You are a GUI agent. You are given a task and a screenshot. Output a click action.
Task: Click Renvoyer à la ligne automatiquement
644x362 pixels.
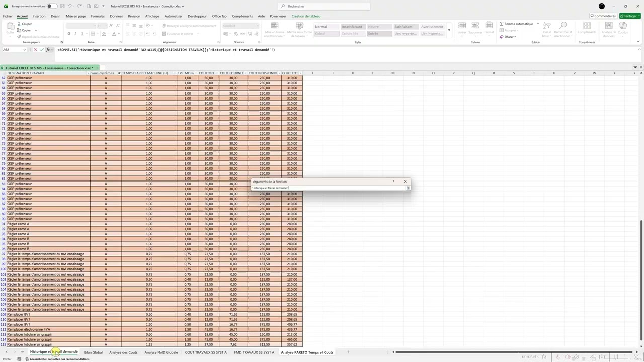pyautogui.click(x=189, y=26)
